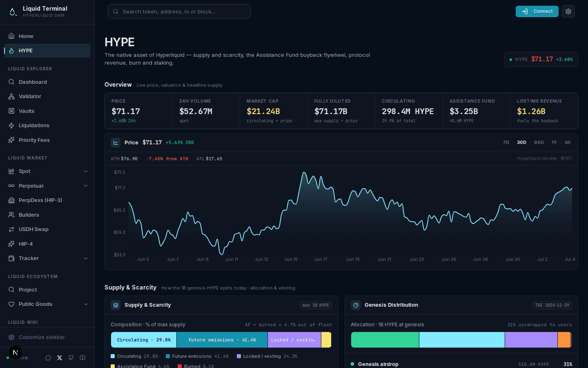Click the Genesis Distribution pie icon

coord(356,305)
